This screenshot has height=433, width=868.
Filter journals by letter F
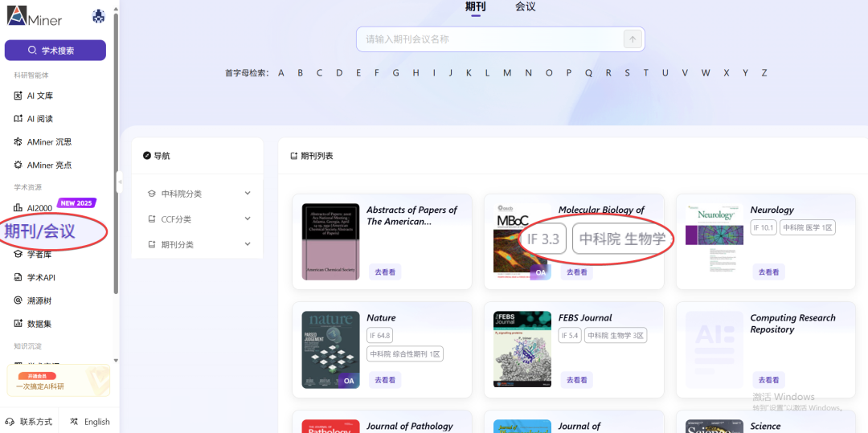tap(377, 73)
